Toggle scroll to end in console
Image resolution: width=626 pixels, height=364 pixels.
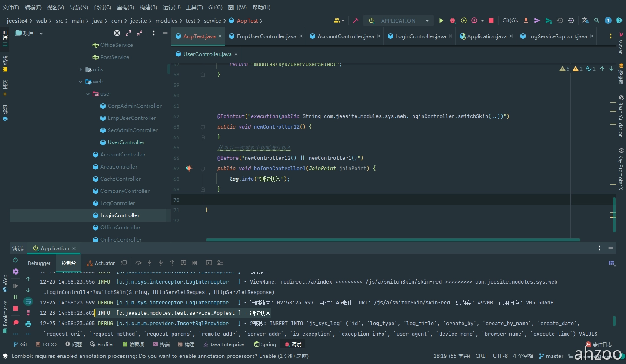28,312
